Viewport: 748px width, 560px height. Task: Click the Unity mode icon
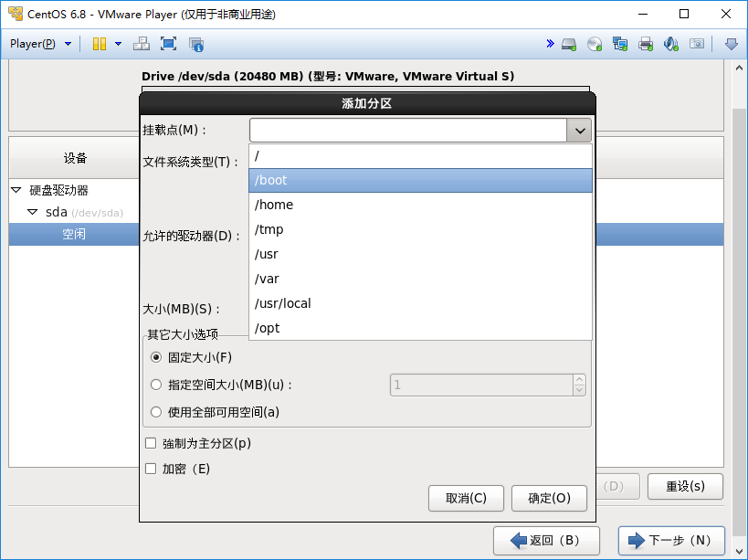click(x=196, y=45)
